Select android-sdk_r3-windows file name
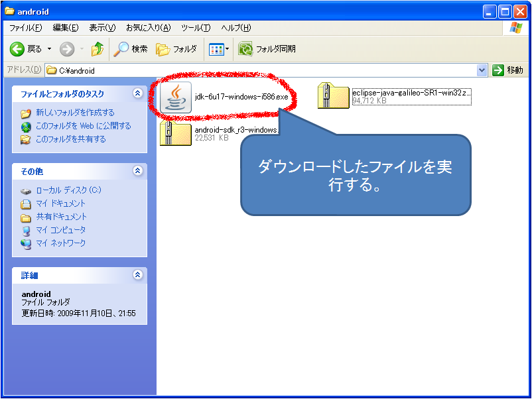This screenshot has height=399, width=532. tap(237, 130)
